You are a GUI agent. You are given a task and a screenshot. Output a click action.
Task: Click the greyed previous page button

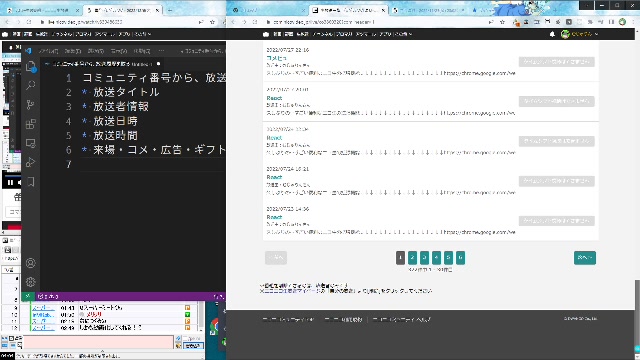(x=276, y=258)
